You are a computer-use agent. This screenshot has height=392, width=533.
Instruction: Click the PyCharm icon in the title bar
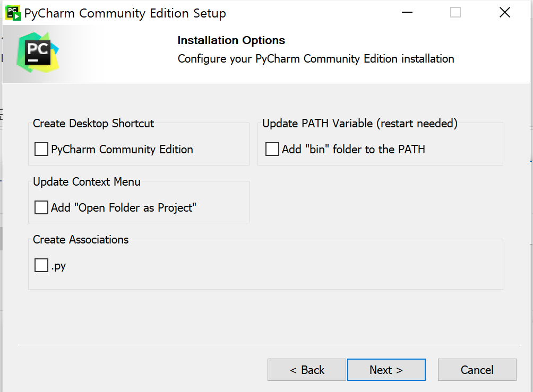[13, 13]
